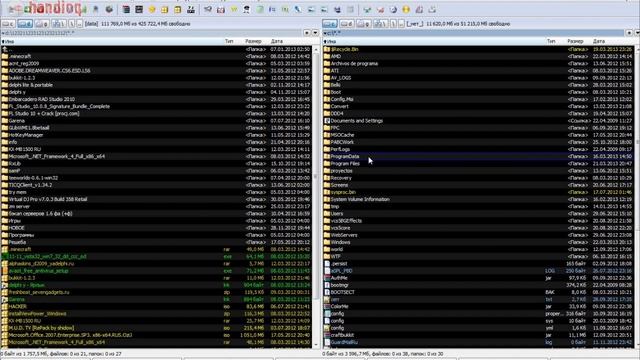Image resolution: width=640 pixels, height=360 pixels.
Task: Sort right panel by Тип column
Action: coord(551,41)
